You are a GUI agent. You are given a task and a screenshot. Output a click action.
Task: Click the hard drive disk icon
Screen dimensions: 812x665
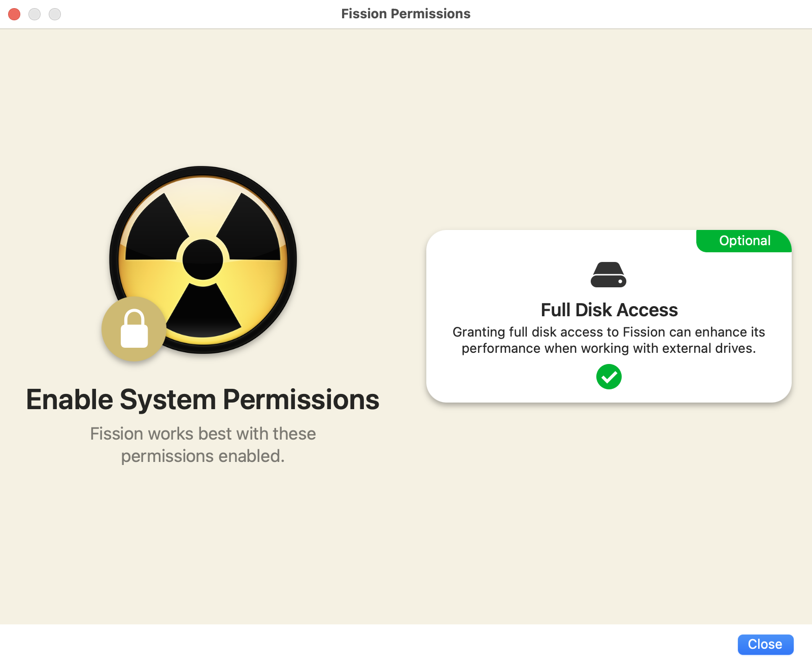click(608, 275)
